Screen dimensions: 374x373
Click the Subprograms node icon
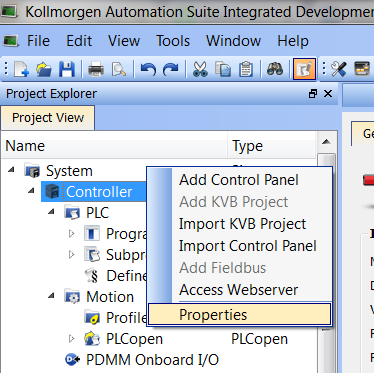92,255
